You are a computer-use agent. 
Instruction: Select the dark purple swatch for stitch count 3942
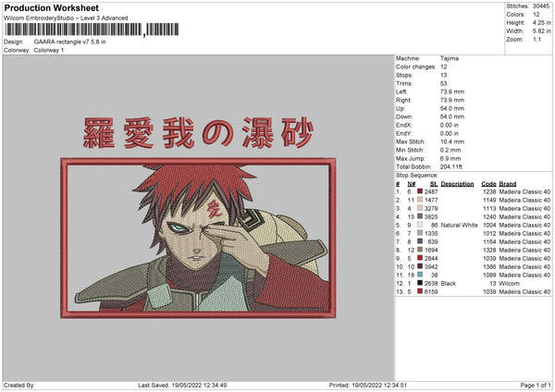[420, 266]
